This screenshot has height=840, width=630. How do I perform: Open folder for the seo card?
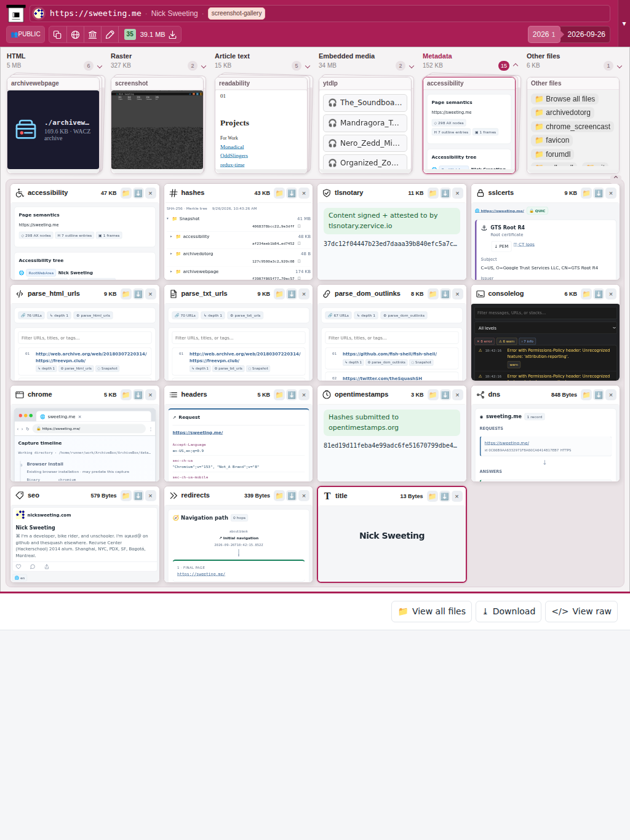click(x=126, y=496)
